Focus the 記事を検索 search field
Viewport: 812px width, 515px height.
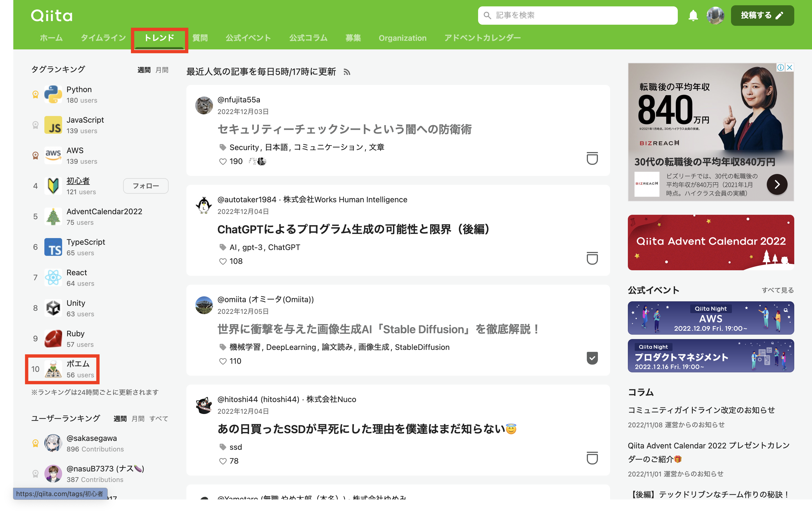coord(577,16)
